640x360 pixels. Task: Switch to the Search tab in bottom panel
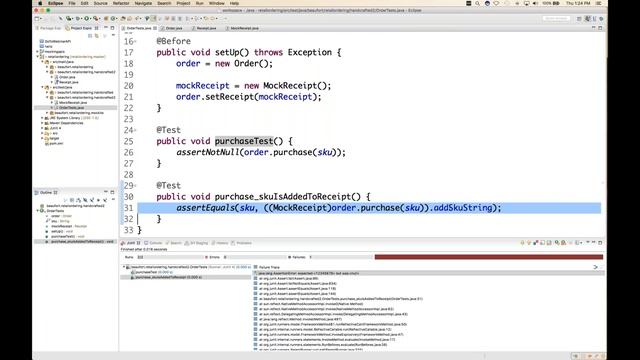173,243
